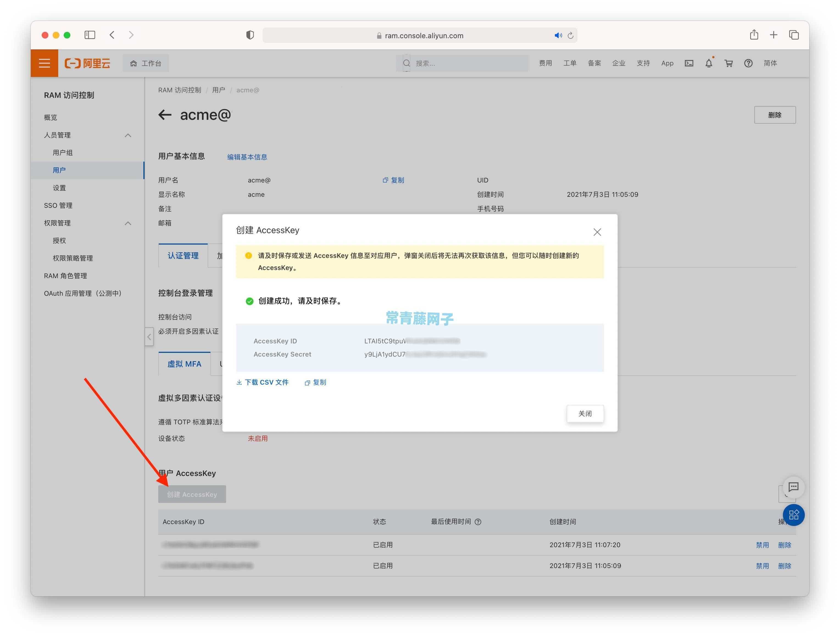Copy AccessKey info in the dialog
This screenshot has width=840, height=637.
315,383
